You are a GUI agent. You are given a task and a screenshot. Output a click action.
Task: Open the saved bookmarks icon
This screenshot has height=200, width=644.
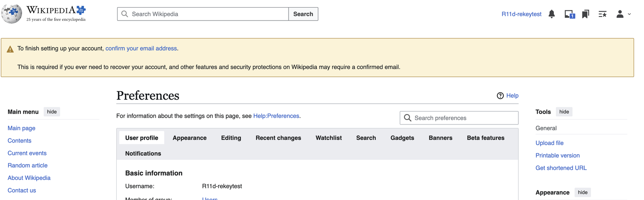[x=586, y=14]
